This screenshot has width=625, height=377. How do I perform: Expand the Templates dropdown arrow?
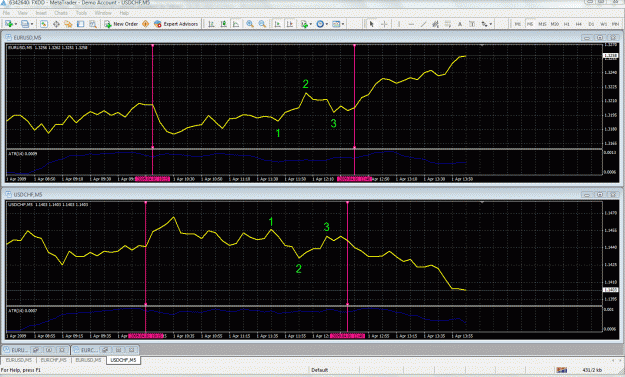pos(343,24)
